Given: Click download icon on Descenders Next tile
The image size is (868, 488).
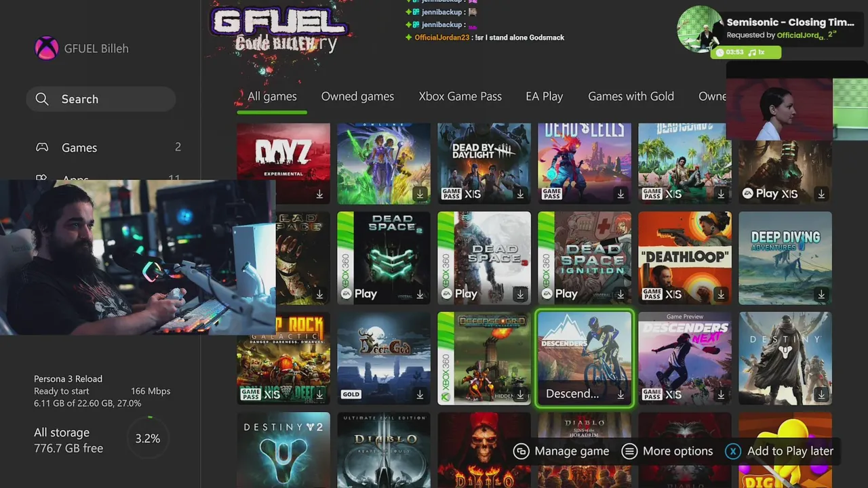Looking at the screenshot, I should (721, 394).
